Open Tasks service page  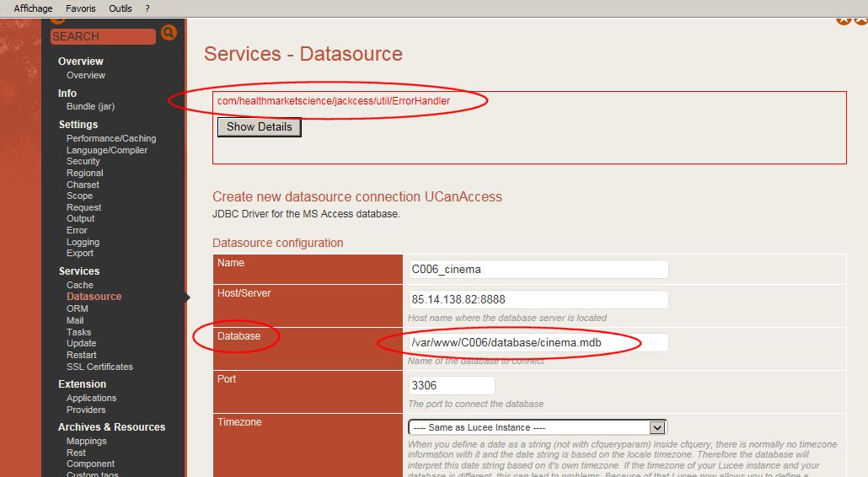click(78, 332)
